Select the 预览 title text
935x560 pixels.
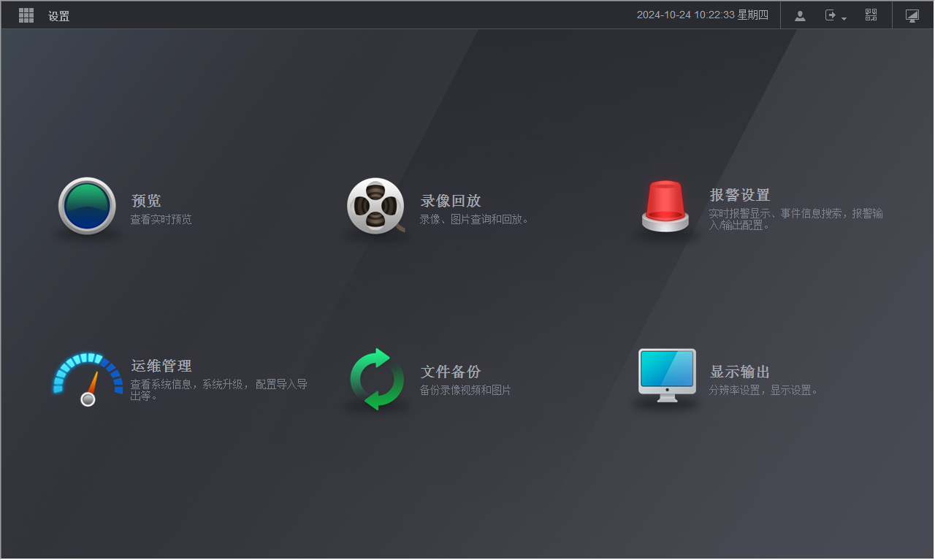coord(146,201)
